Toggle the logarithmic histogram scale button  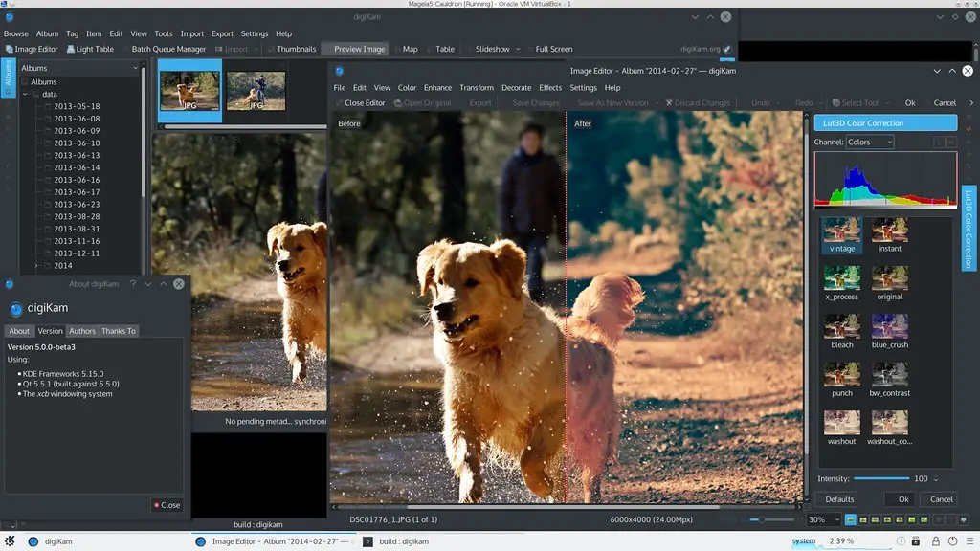click(951, 142)
